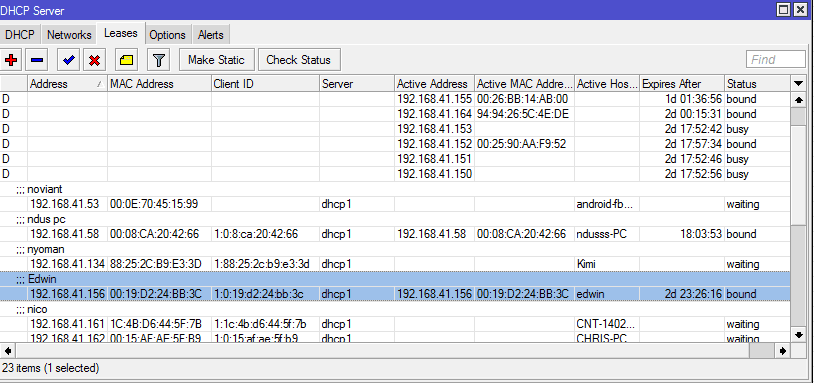
Task: Maximize the DHCP Server window
Action: (x=783, y=9)
